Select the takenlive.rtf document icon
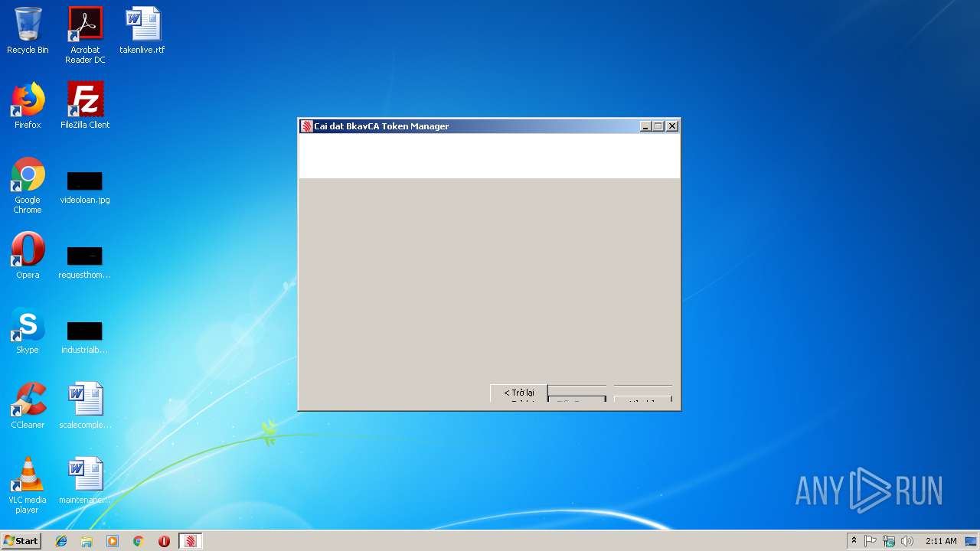 (x=142, y=31)
